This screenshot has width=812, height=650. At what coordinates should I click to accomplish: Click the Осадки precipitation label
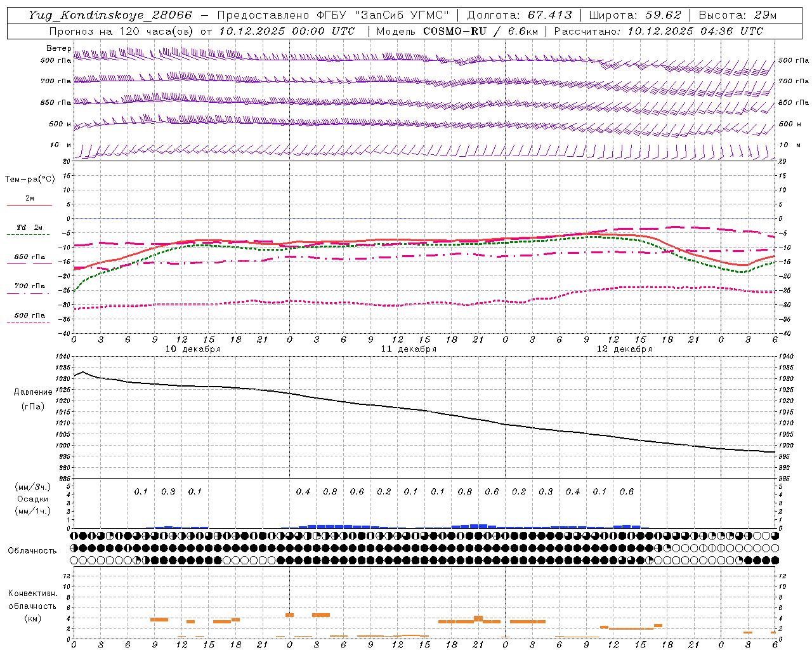pyautogui.click(x=33, y=499)
